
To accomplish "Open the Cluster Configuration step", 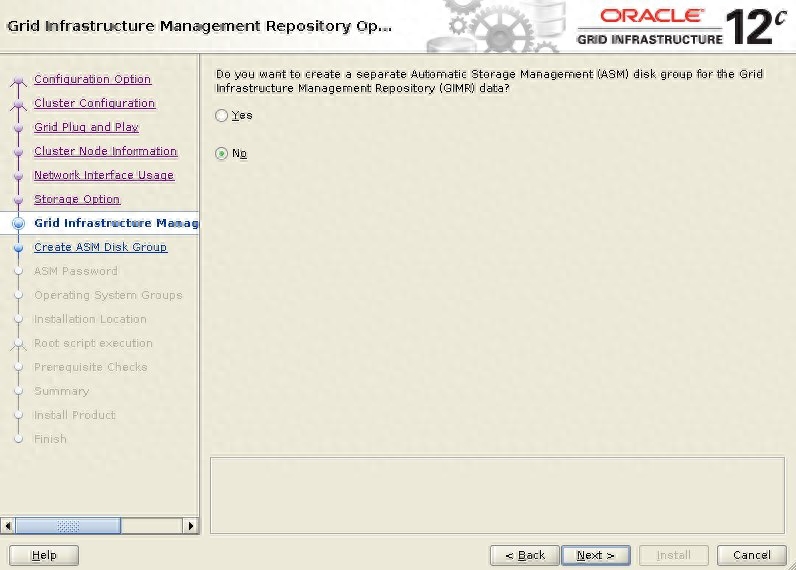I will [94, 103].
